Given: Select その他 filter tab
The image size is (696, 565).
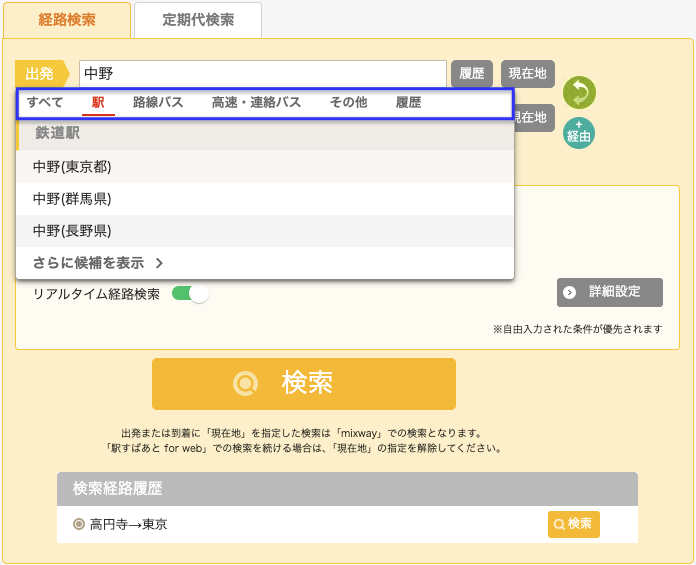Looking at the screenshot, I should click(x=348, y=103).
